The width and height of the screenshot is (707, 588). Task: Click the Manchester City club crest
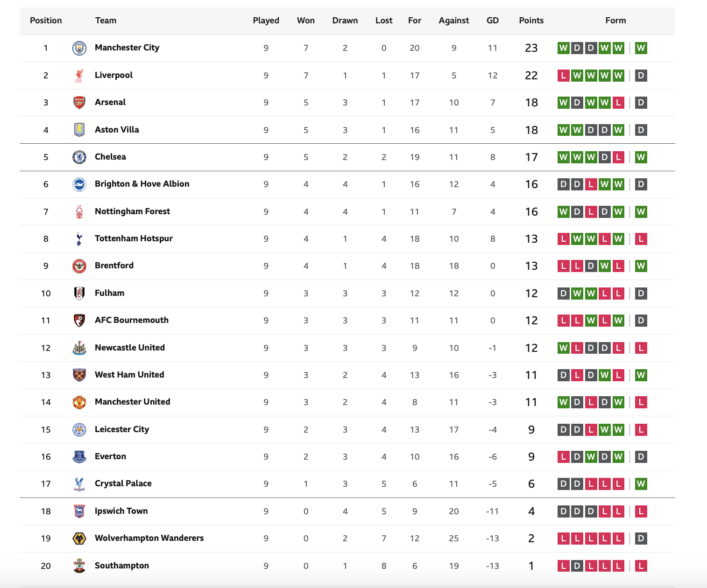pos(79,48)
